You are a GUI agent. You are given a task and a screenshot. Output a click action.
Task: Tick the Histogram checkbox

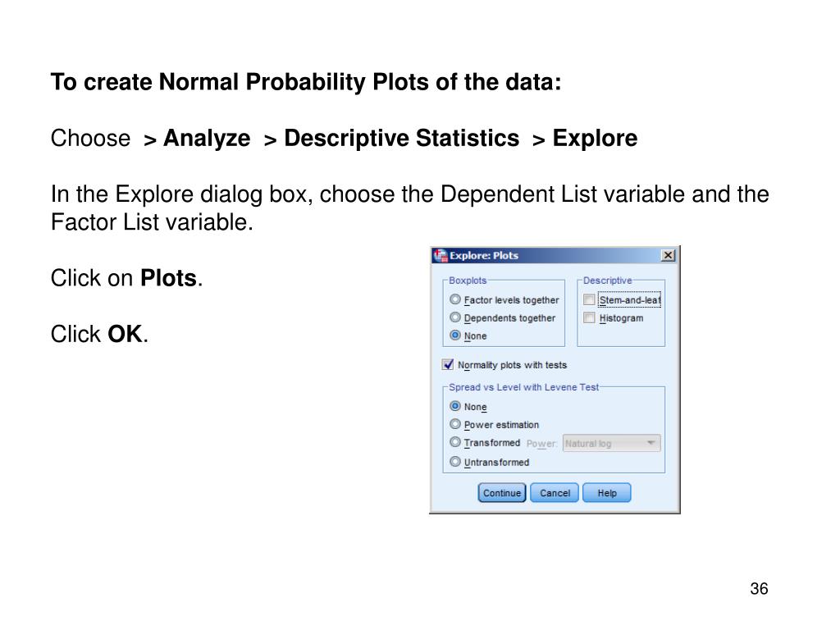(589, 317)
